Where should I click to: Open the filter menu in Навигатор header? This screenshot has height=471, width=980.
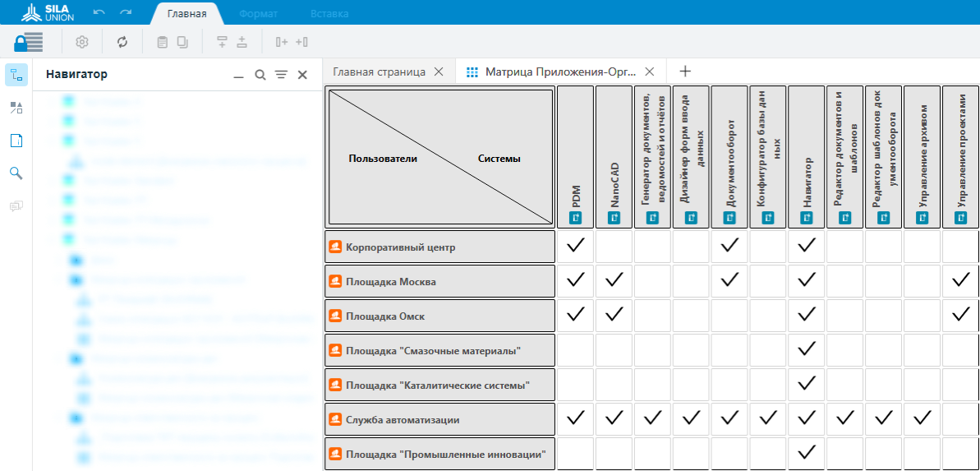(281, 75)
